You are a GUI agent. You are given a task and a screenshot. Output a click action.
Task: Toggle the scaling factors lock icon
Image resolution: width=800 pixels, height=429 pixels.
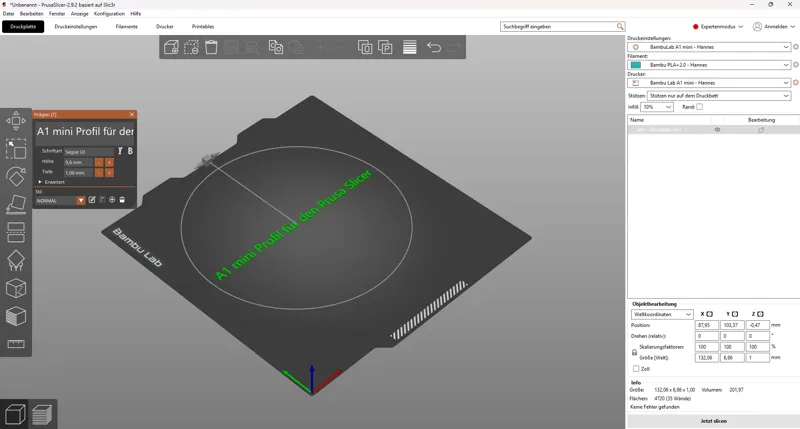tap(634, 352)
